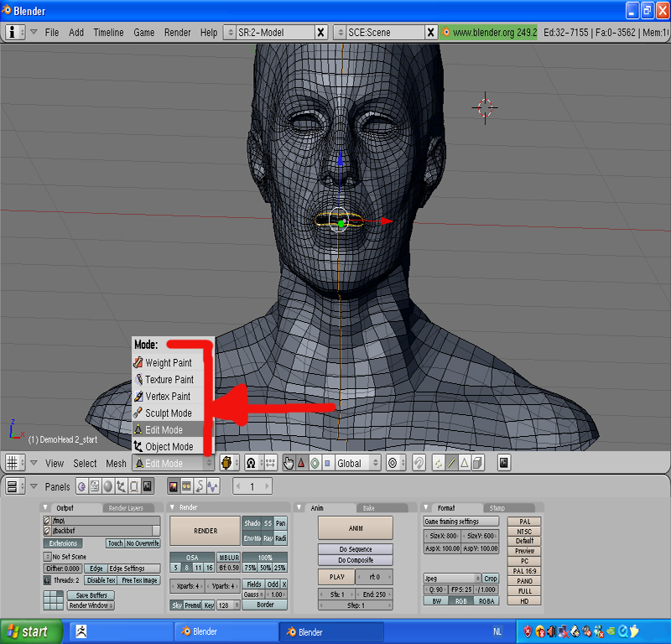
Task: Toggle the Ray tracing option
Action: click(268, 538)
